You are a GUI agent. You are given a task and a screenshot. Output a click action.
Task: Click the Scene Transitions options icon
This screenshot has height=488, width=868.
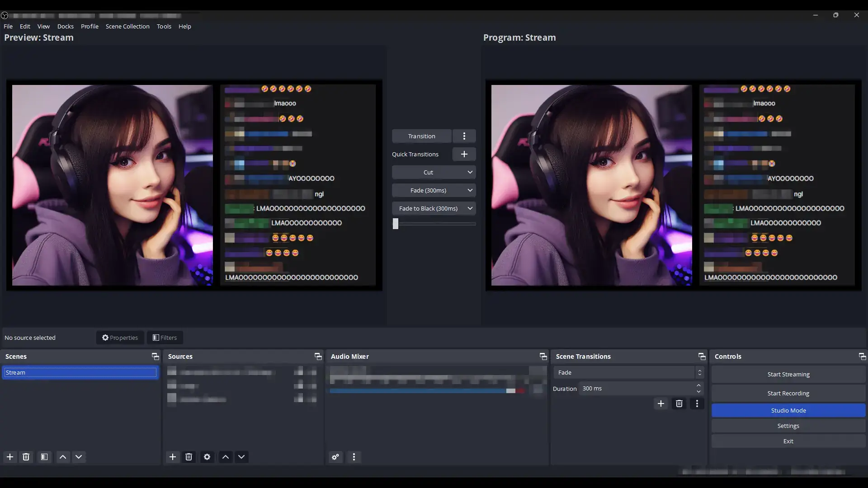[696, 404]
